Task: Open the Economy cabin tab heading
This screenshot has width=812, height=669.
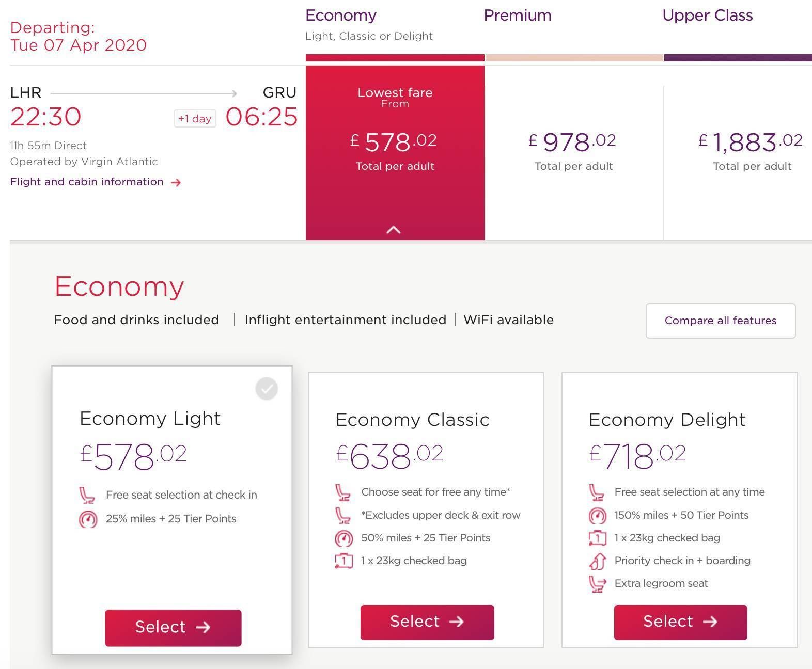Action: coord(341,15)
